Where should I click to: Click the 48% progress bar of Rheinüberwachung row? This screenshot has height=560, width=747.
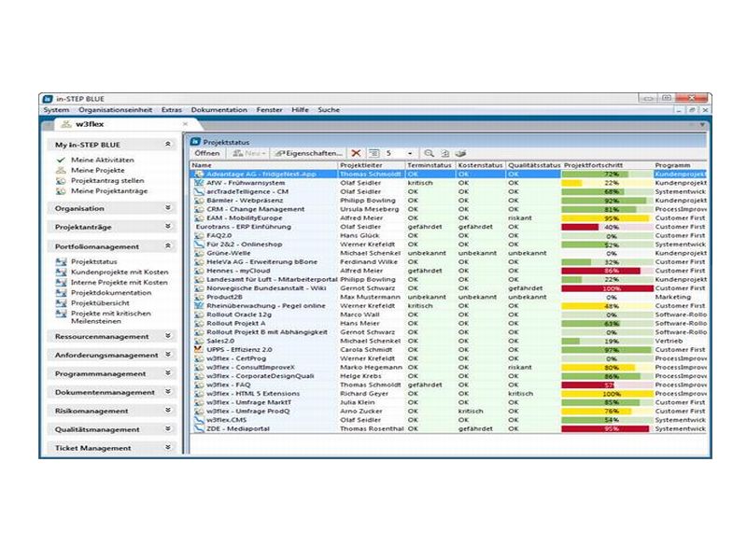608,306
